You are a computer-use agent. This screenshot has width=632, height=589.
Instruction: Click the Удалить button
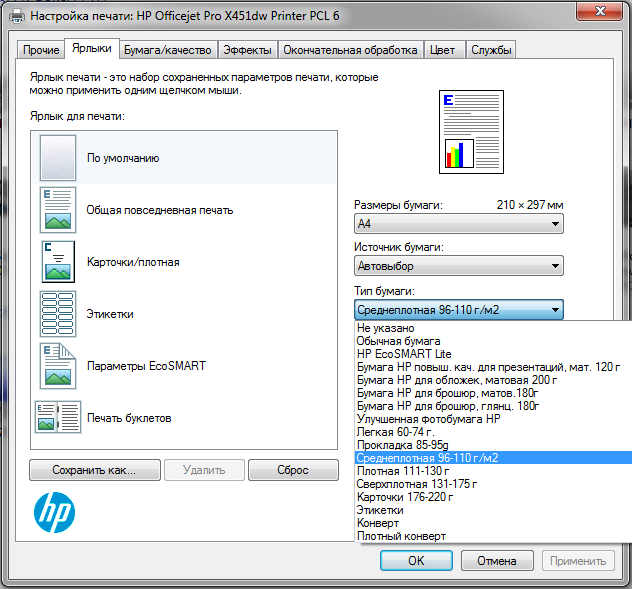[x=204, y=470]
